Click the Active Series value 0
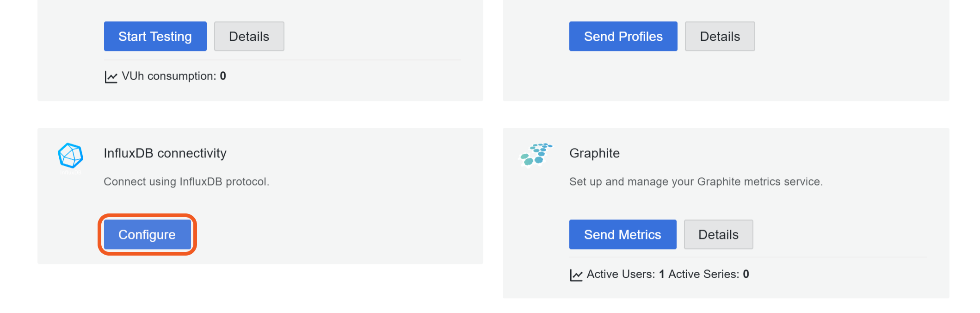 (x=746, y=274)
